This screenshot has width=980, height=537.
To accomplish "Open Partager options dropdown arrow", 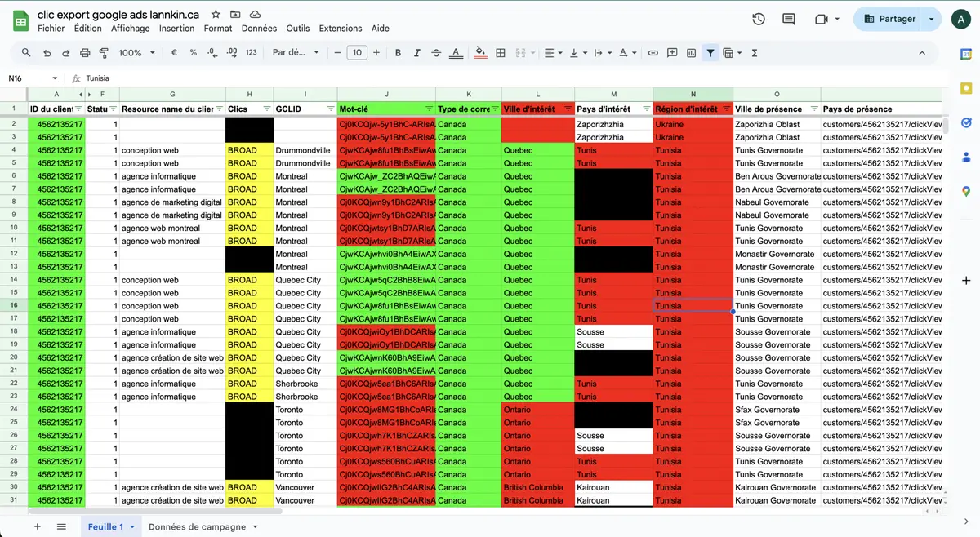I will click(932, 19).
